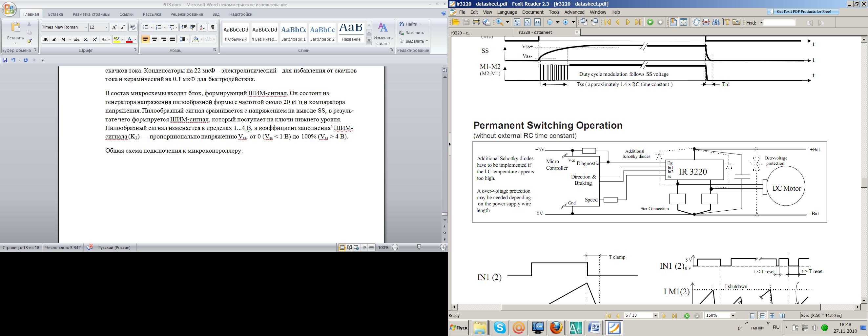Image resolution: width=868 pixels, height=336 pixels.
Task: Toggle bold formatting in Word
Action: coord(46,39)
